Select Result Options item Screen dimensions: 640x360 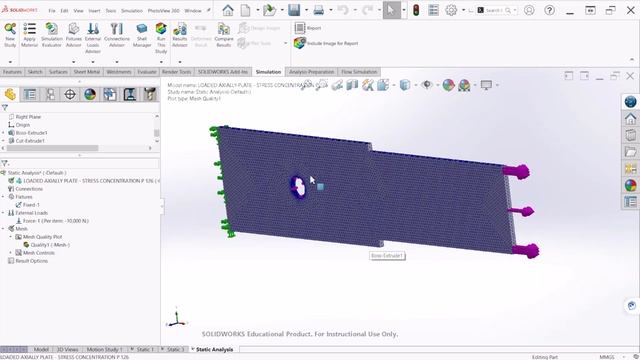[28, 261]
